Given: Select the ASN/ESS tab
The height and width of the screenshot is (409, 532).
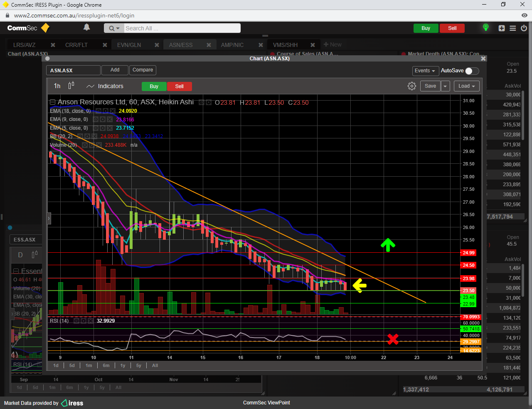Looking at the screenshot, I should (181, 45).
